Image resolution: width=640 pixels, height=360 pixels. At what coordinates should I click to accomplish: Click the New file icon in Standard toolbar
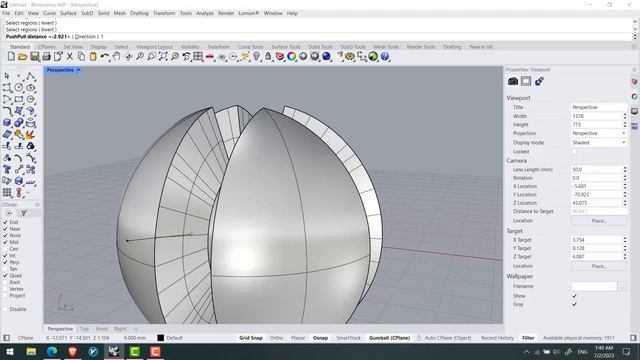pyautogui.click(x=11, y=56)
